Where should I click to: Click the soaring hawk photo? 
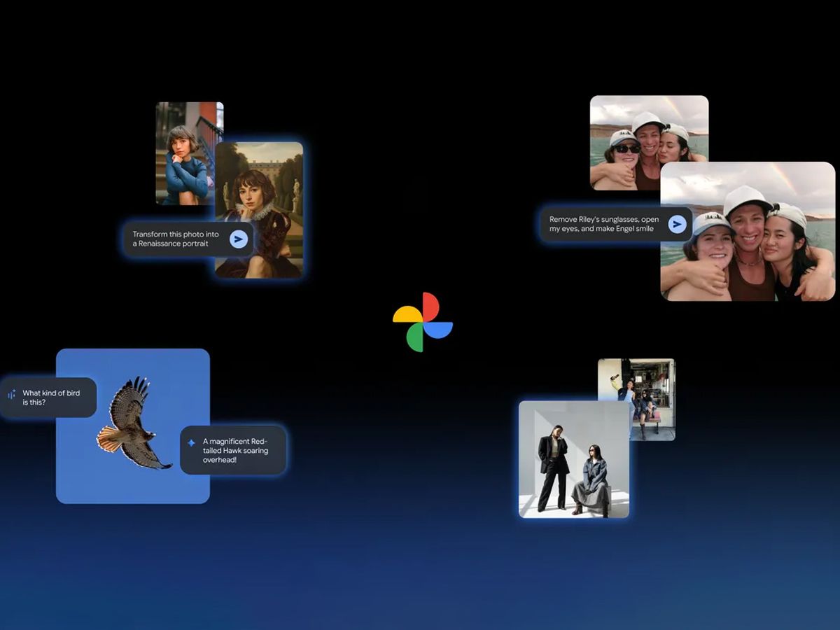click(133, 423)
